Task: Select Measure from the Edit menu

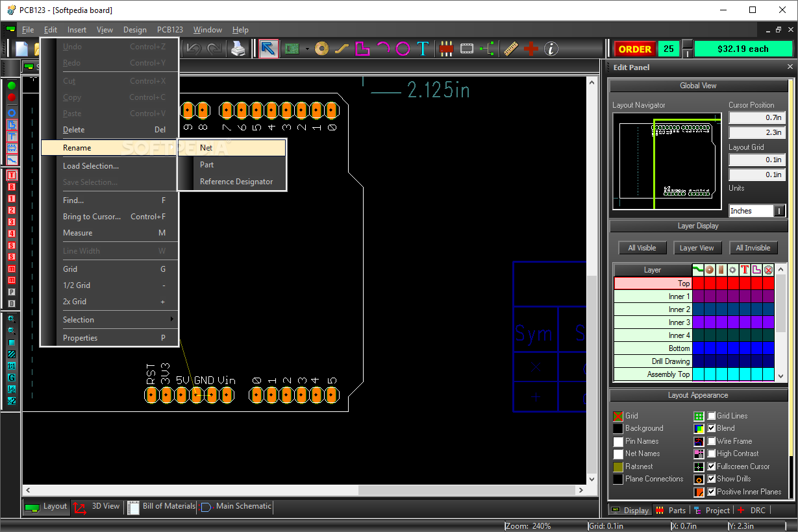Action: coord(109,233)
